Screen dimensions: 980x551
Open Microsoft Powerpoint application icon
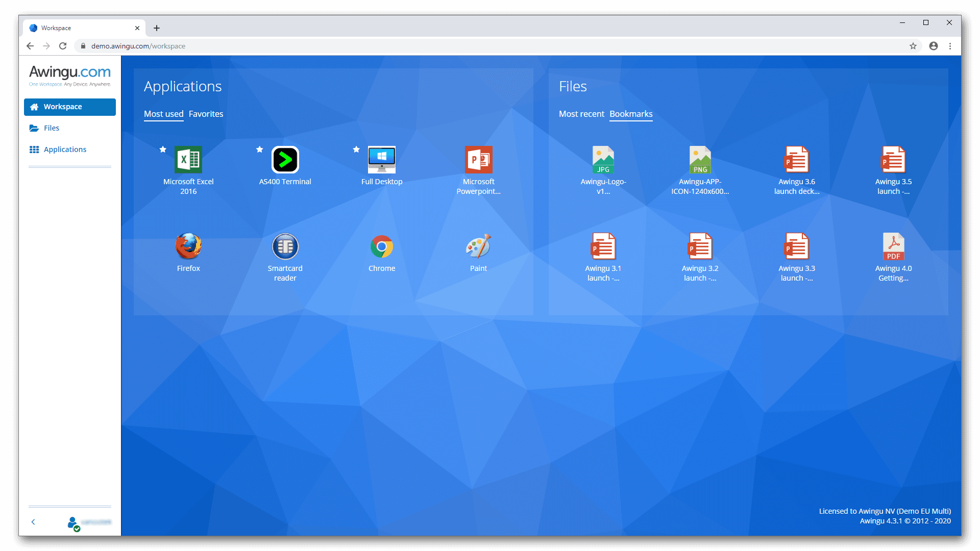click(x=478, y=160)
